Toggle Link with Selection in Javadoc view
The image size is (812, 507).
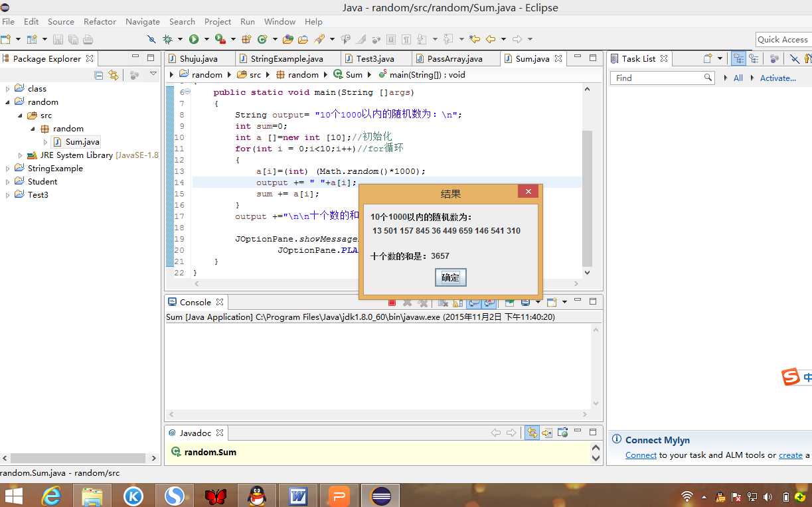(532, 433)
